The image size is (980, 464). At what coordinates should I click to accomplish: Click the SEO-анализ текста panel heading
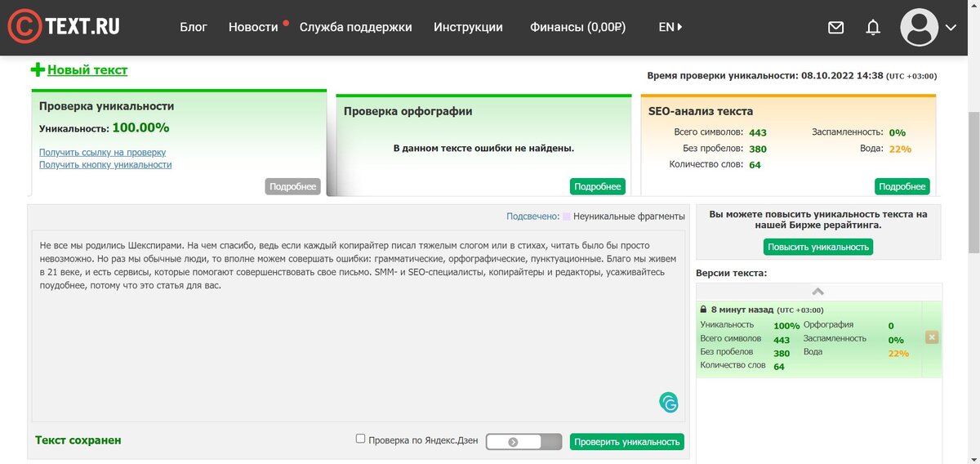pyautogui.click(x=701, y=111)
